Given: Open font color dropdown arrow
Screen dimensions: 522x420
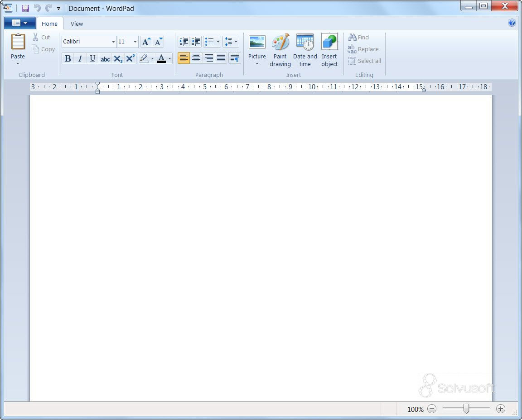Looking at the screenshot, I should pyautogui.click(x=170, y=58).
